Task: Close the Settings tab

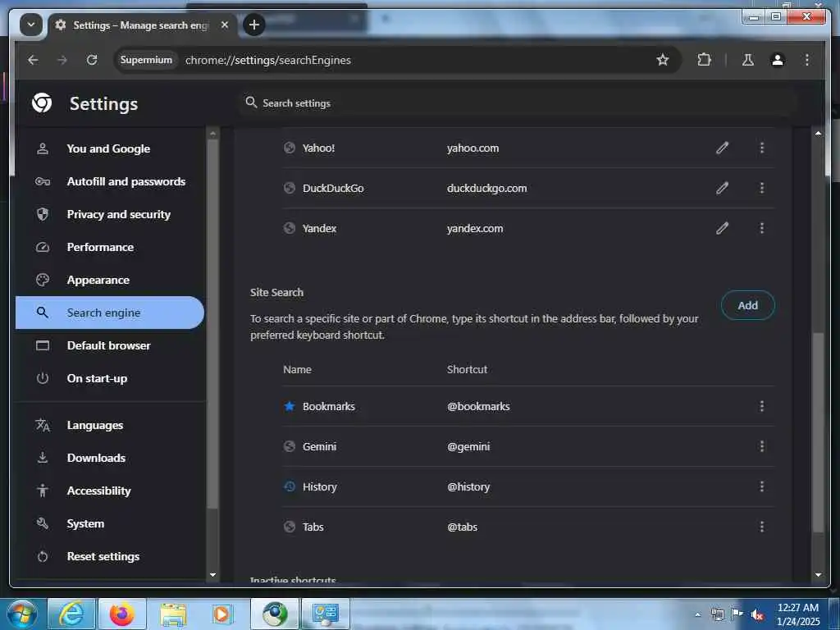Action: [x=225, y=25]
